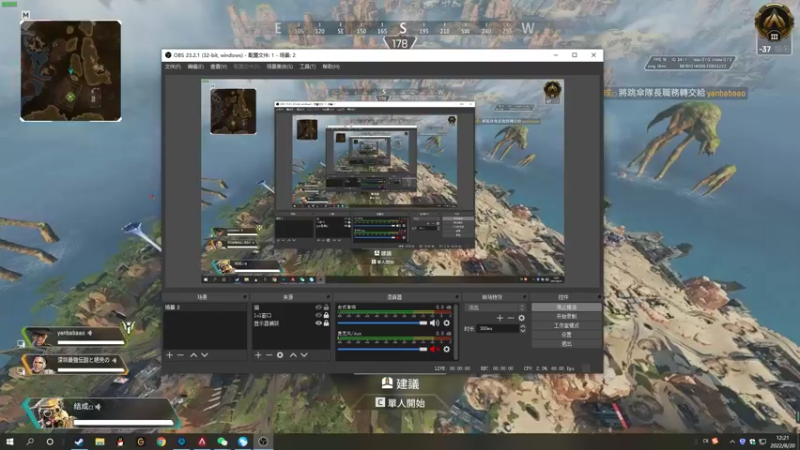Add a new source with the plus icon
This screenshot has width=800, height=450.
click(x=258, y=355)
